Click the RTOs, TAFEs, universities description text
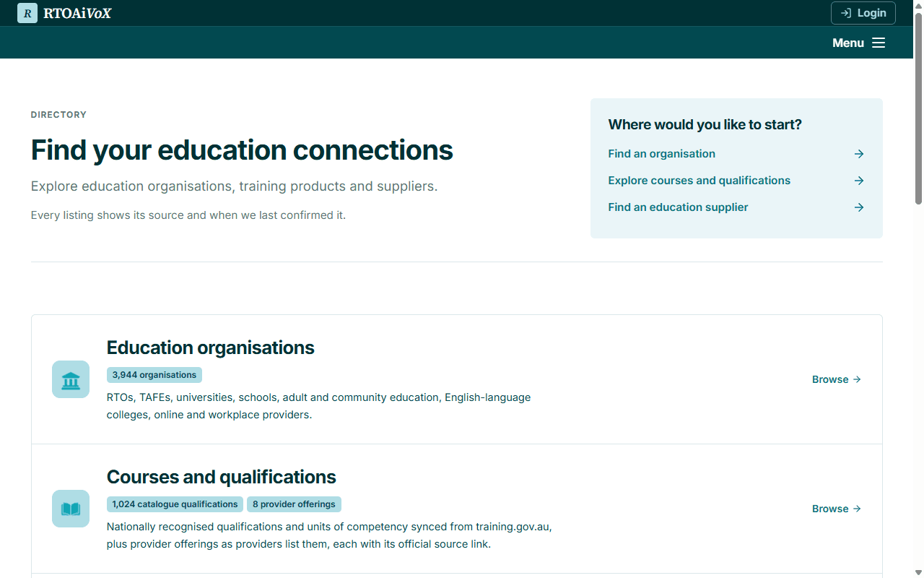The width and height of the screenshot is (924, 578). click(319, 406)
